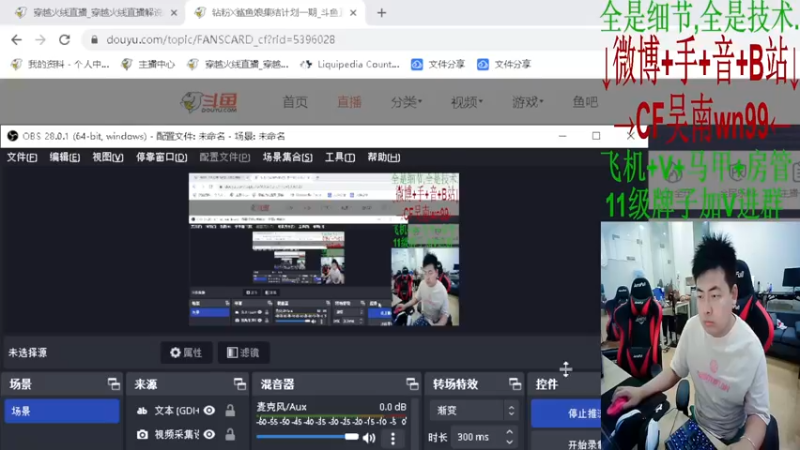
Task: Toggle visibility of 视频采集 source
Action: 209,435
